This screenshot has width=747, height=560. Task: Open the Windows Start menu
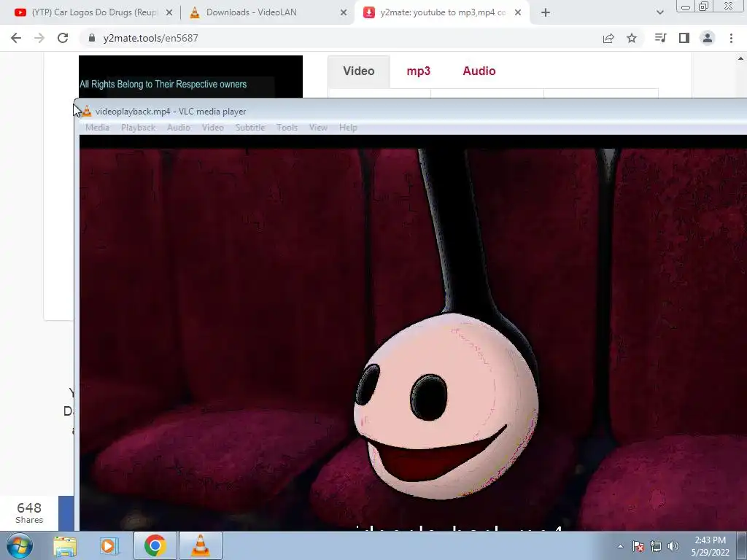tap(20, 545)
